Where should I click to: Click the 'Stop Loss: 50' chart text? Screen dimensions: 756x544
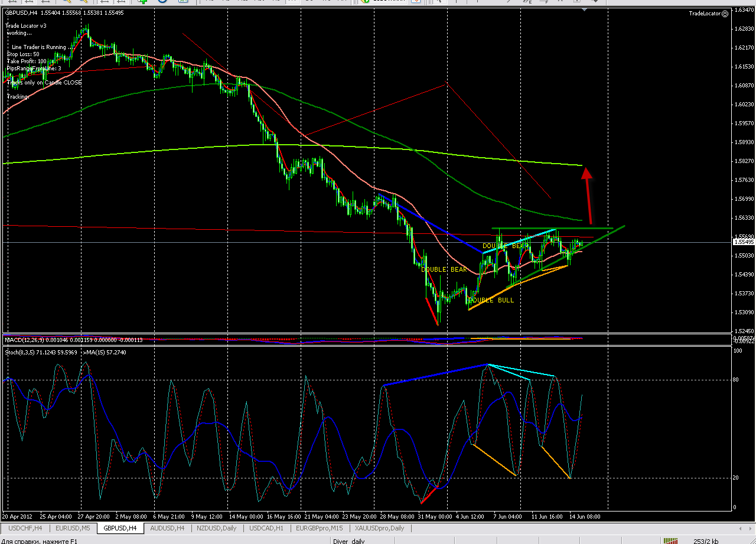tap(23, 54)
